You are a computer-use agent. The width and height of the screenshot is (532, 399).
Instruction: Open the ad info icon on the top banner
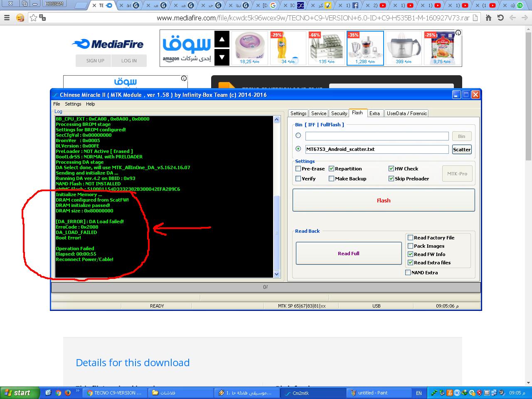point(458,33)
